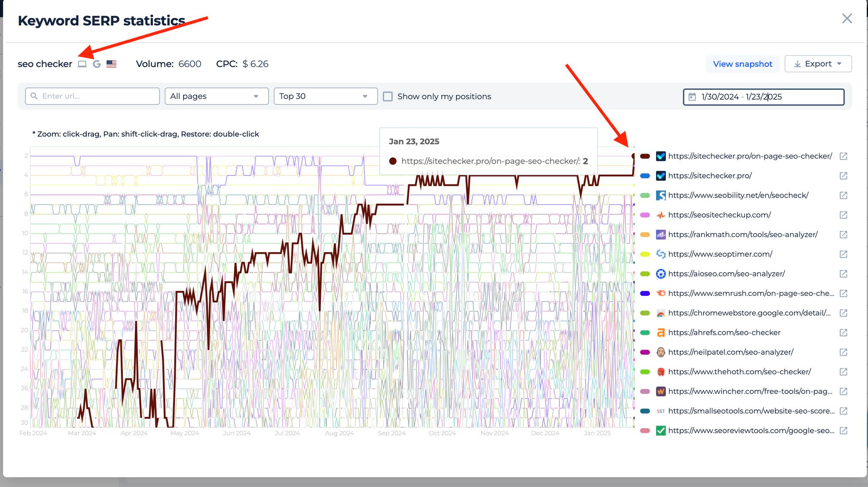868x487 pixels.
Task: Click the seo checker keyword text
Action: coord(45,64)
